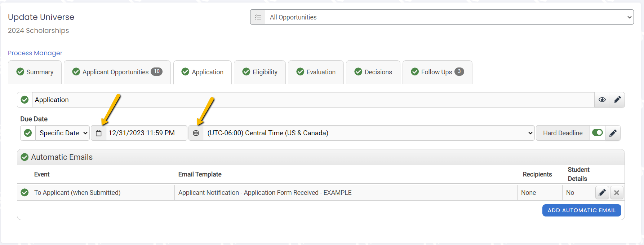Click the Applicant Opportunities count badge 10
Viewport: 644px width, 245px height.
tap(156, 71)
